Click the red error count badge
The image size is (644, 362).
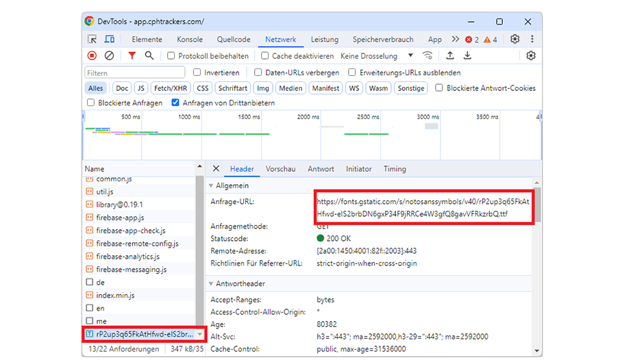[472, 40]
